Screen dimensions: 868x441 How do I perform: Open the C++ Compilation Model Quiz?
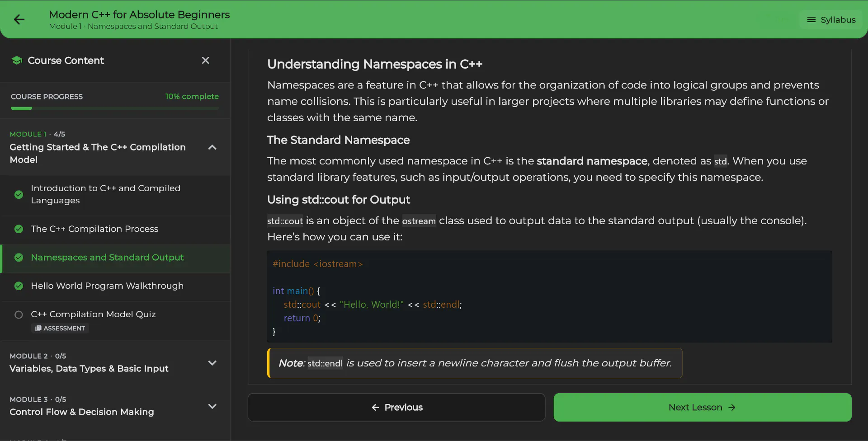point(116,320)
